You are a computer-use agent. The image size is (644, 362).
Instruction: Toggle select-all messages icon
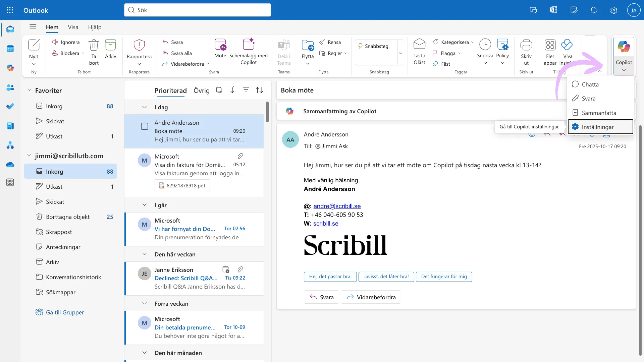[219, 90]
